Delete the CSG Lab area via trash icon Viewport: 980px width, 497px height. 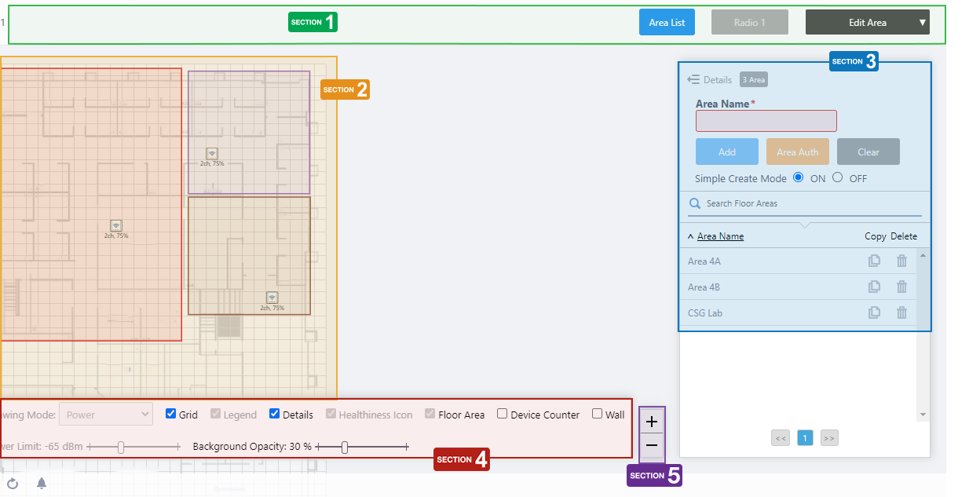pos(901,312)
